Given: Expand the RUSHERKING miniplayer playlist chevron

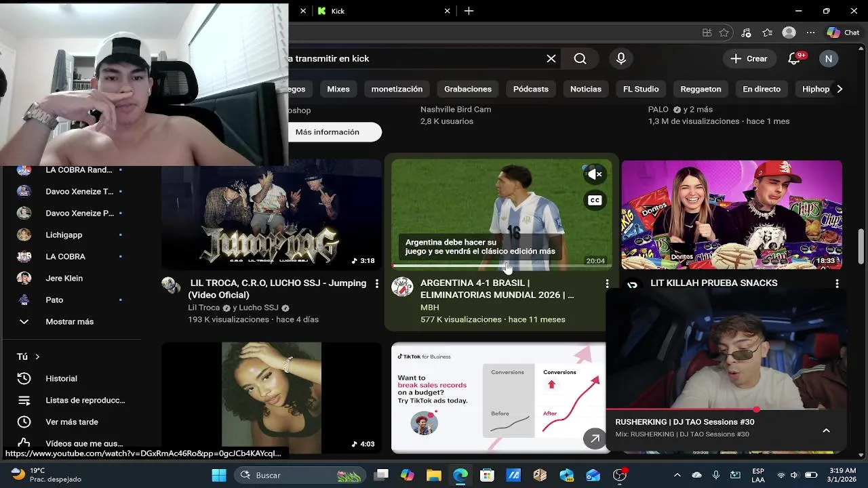Looking at the screenshot, I should point(826,430).
